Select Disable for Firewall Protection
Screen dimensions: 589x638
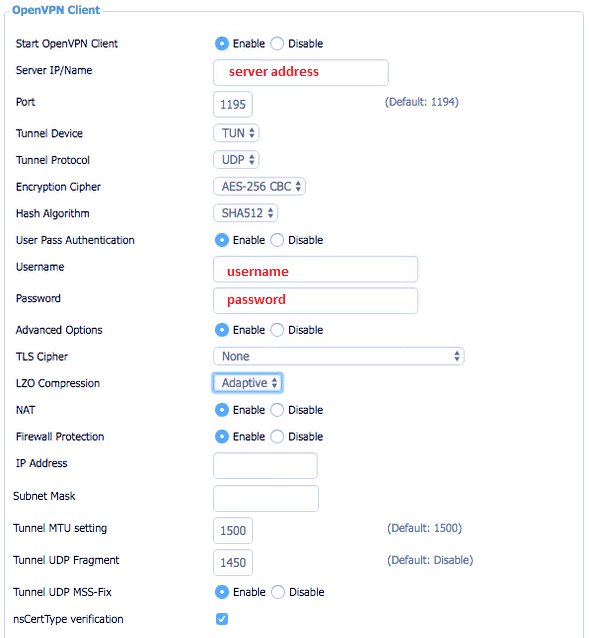[x=277, y=437]
